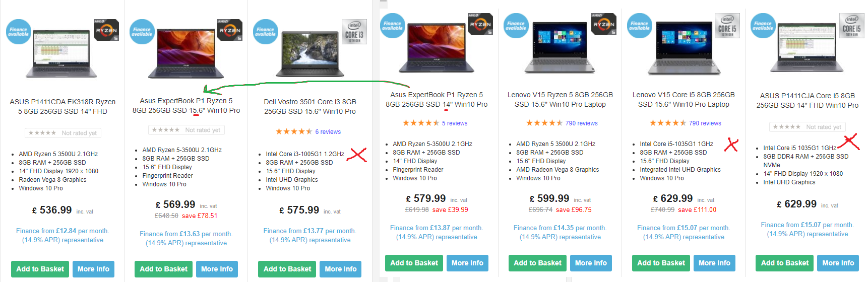The image size is (868, 282).
Task: Add ASUS P1411CDA EK318R to basket
Action: click(x=40, y=269)
